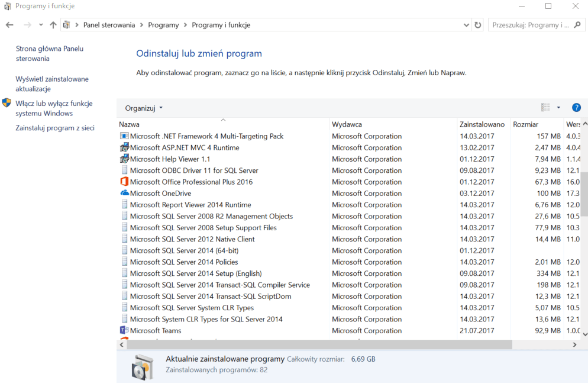
Task: Open Zainstaluj program z sieci link
Action: 55,128
